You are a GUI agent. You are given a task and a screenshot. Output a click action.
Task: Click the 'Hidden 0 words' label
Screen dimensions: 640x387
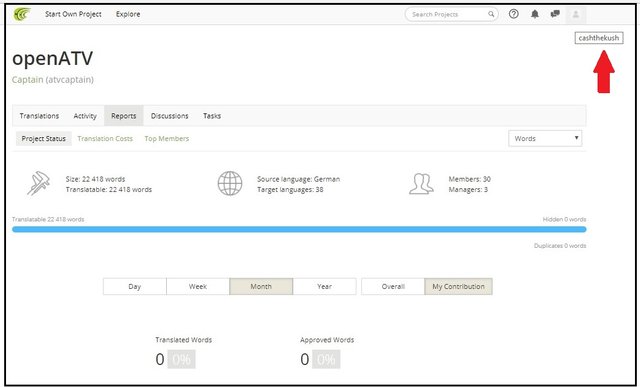(x=564, y=220)
